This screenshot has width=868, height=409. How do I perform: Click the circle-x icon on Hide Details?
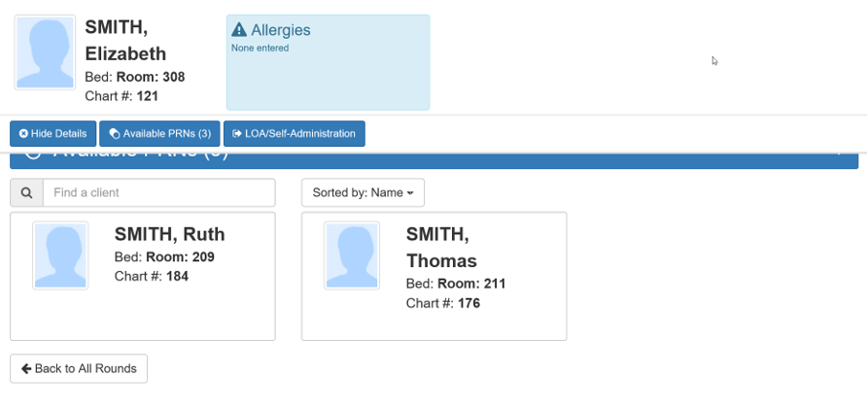point(24,134)
